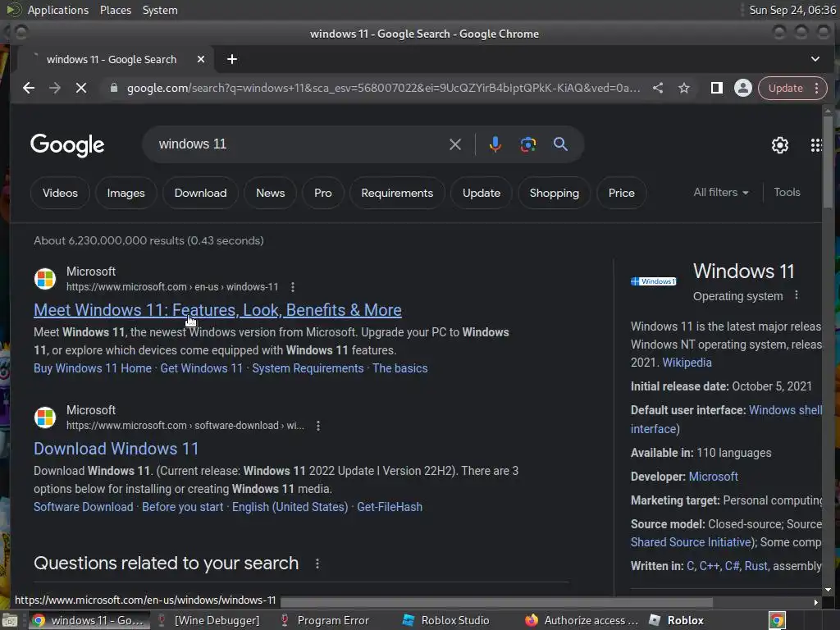Expand the tab search chevron
Image resolution: width=840 pixels, height=630 pixels.
coord(815,59)
